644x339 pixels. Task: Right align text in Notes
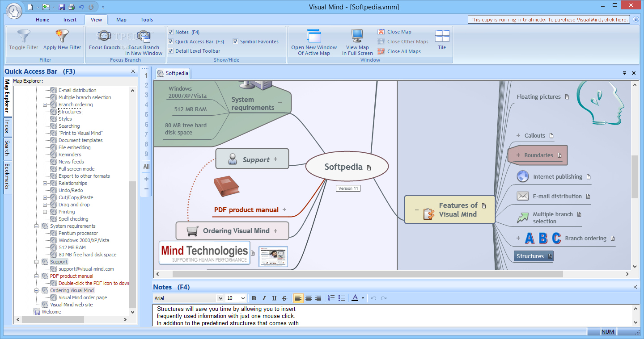click(x=318, y=298)
